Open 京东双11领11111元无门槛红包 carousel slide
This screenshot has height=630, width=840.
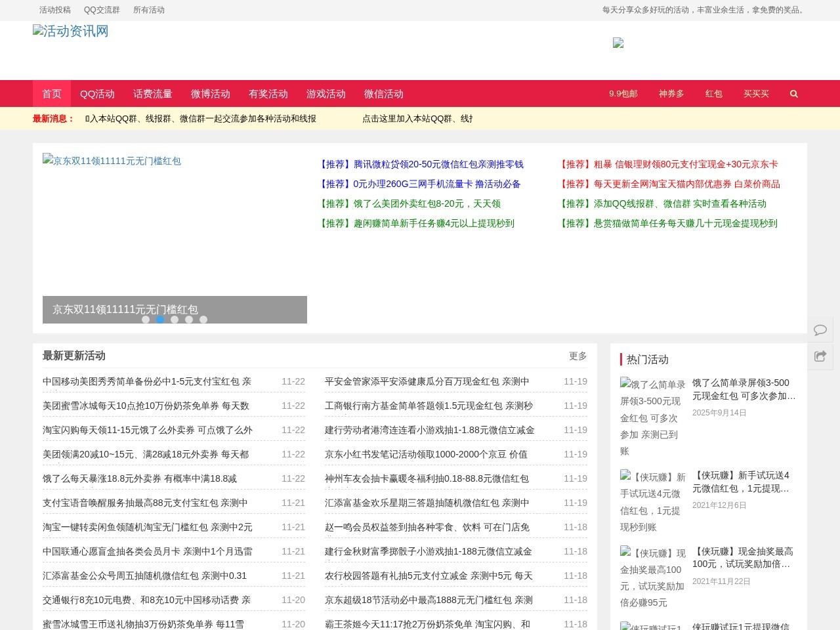coord(175,238)
